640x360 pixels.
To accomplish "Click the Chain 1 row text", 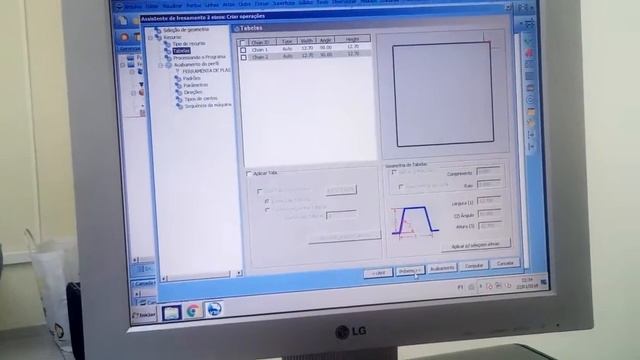I will 260,50.
